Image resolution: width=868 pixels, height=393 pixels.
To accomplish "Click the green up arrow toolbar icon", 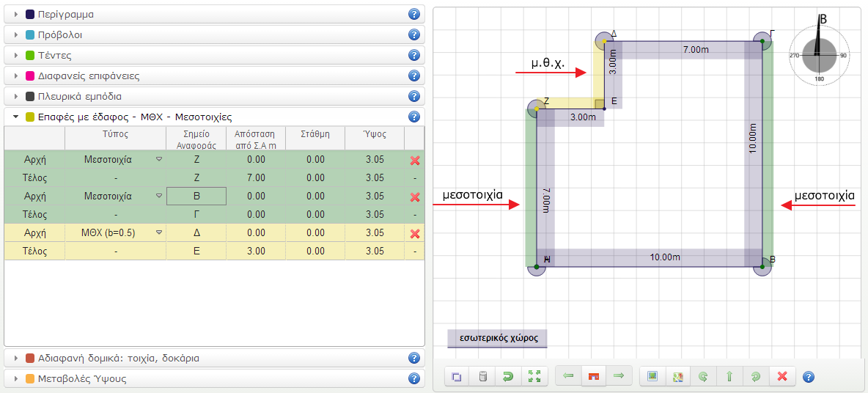I will point(729,376).
